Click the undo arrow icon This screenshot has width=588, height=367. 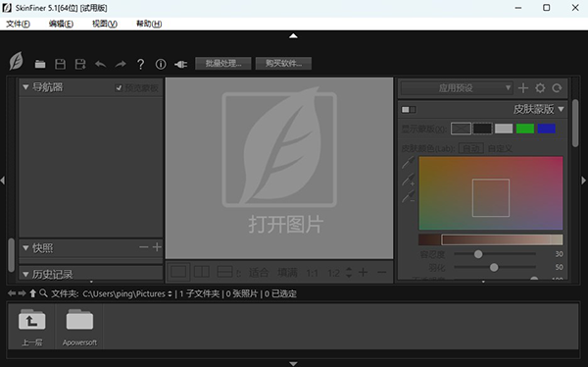(x=100, y=64)
